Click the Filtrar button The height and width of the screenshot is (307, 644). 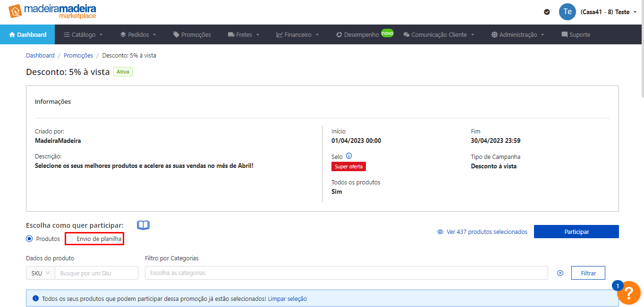tap(588, 273)
